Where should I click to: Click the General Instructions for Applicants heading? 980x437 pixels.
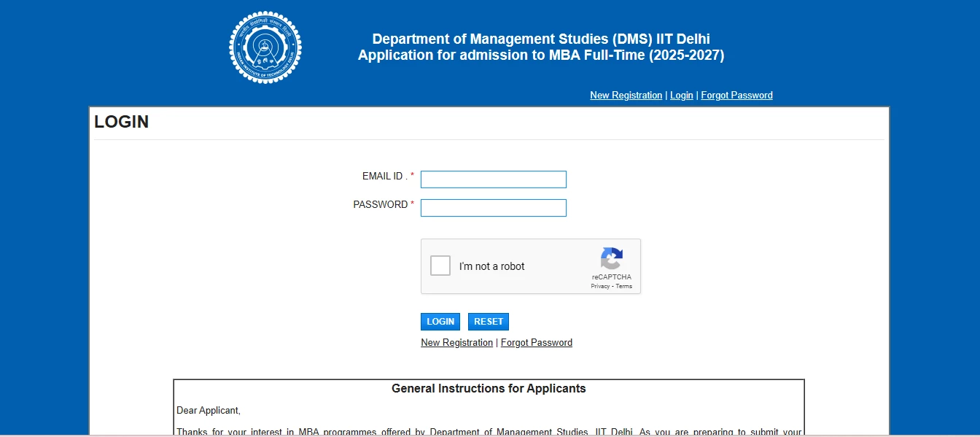[x=489, y=388]
